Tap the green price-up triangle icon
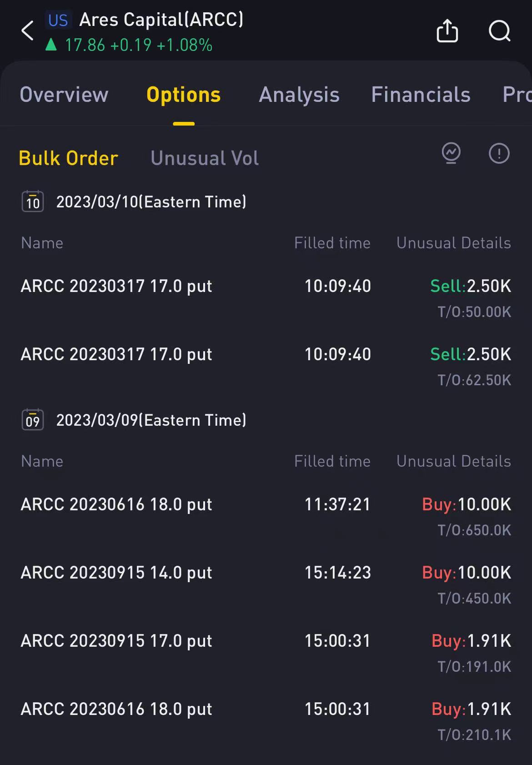This screenshot has width=532, height=765. pos(51,45)
